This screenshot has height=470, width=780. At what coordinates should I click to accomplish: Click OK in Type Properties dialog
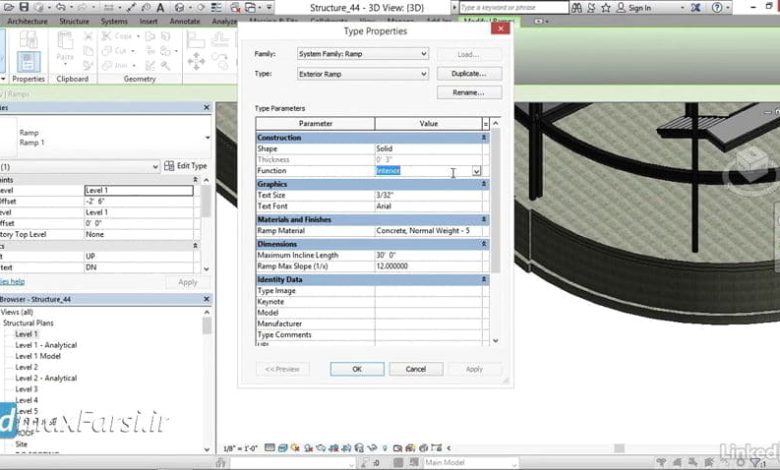coord(357,369)
